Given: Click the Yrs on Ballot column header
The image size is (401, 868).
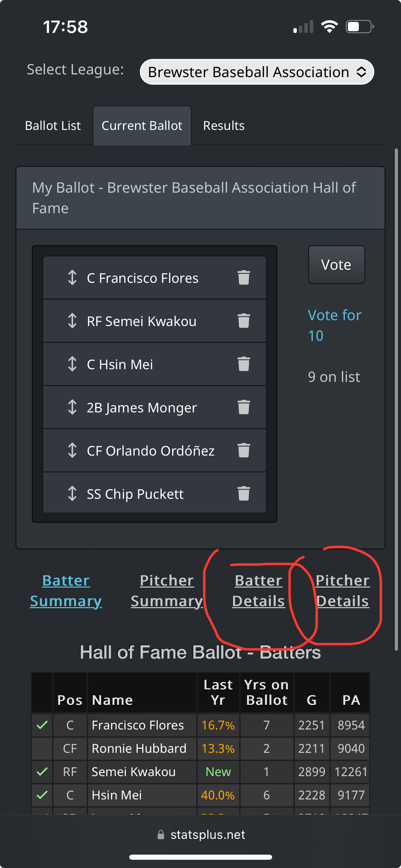Looking at the screenshot, I should (x=267, y=692).
